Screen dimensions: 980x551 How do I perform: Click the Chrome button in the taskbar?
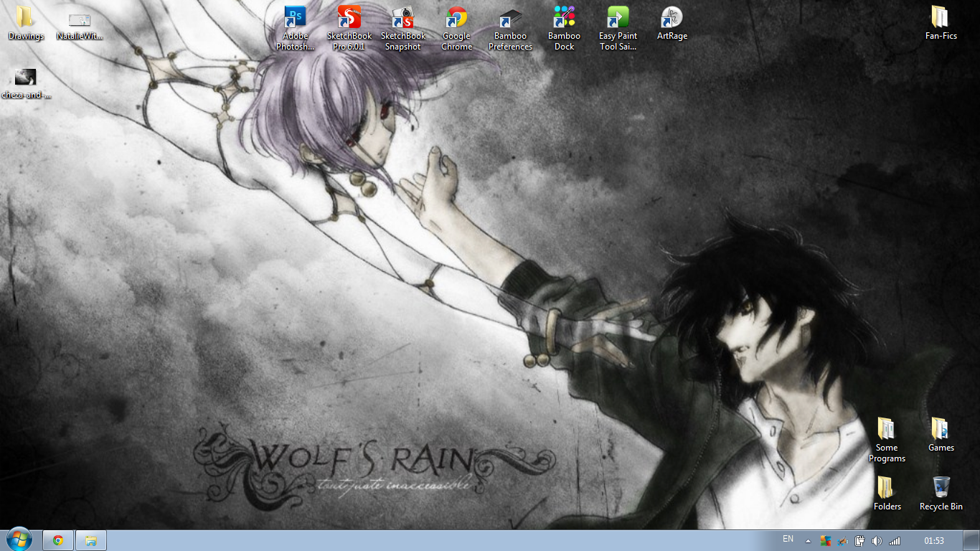(x=58, y=540)
